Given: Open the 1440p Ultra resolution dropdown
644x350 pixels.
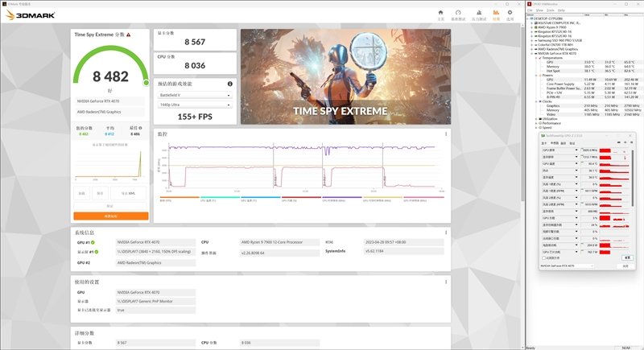Looking at the screenshot, I should point(195,105).
